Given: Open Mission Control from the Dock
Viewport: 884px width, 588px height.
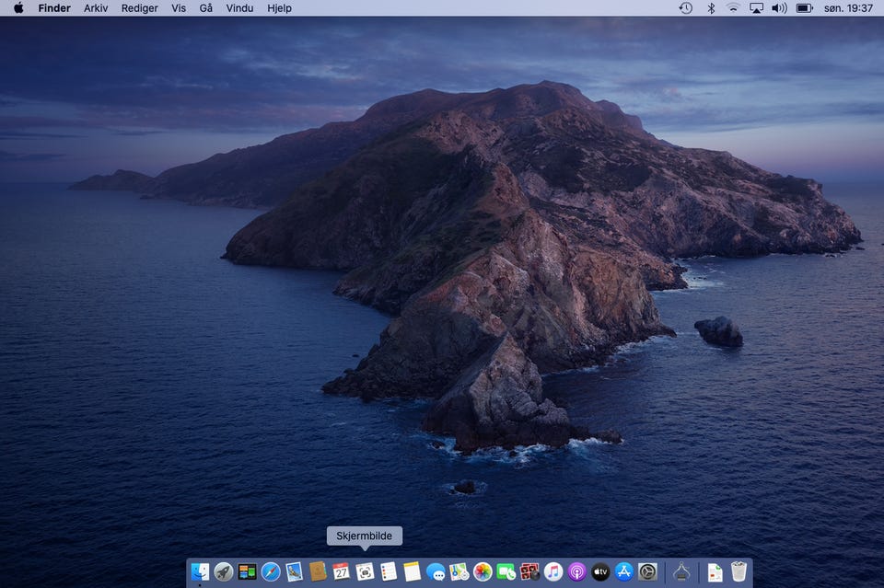Looking at the screenshot, I should (x=247, y=572).
